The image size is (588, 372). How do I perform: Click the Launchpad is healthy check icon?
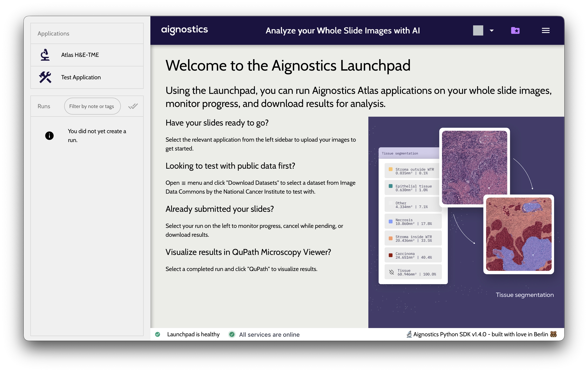[158, 334]
